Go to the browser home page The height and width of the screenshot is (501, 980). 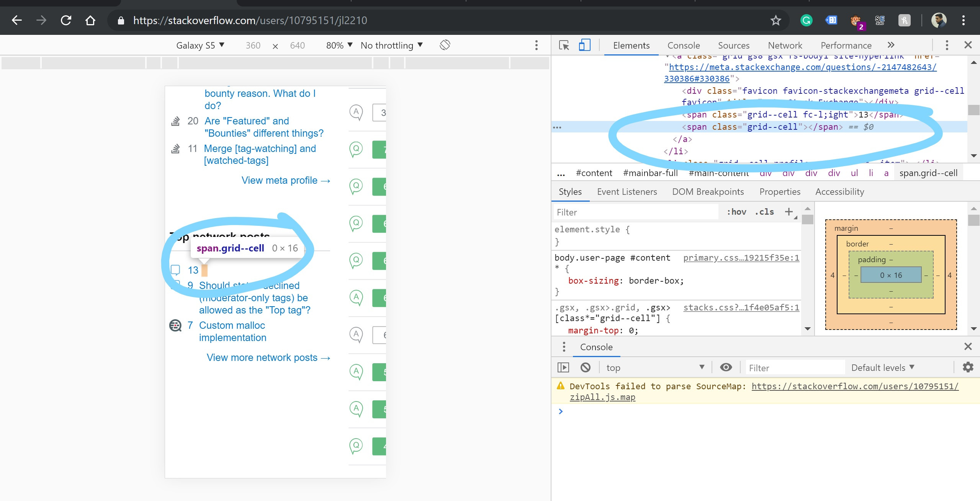pyautogui.click(x=90, y=20)
